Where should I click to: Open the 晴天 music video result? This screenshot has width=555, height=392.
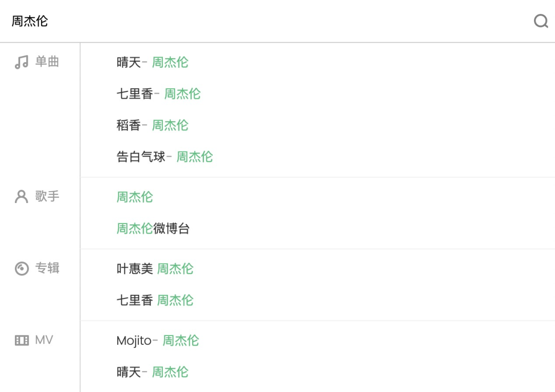point(152,372)
